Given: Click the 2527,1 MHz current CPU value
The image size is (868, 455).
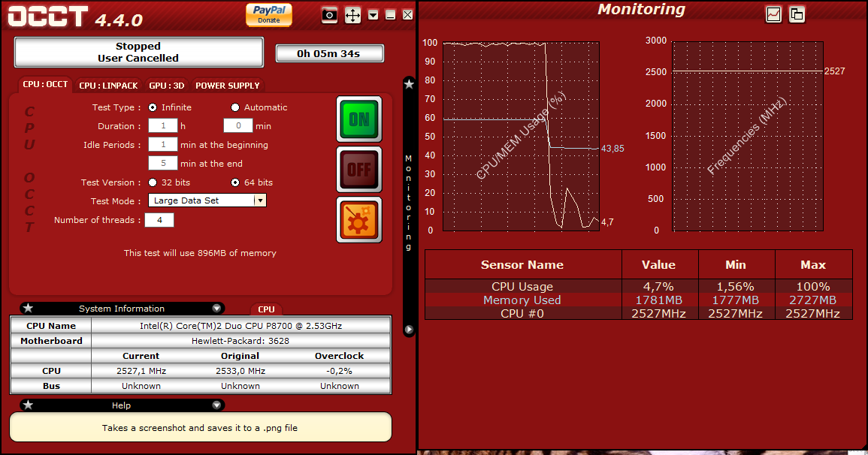Looking at the screenshot, I should 141,371.
